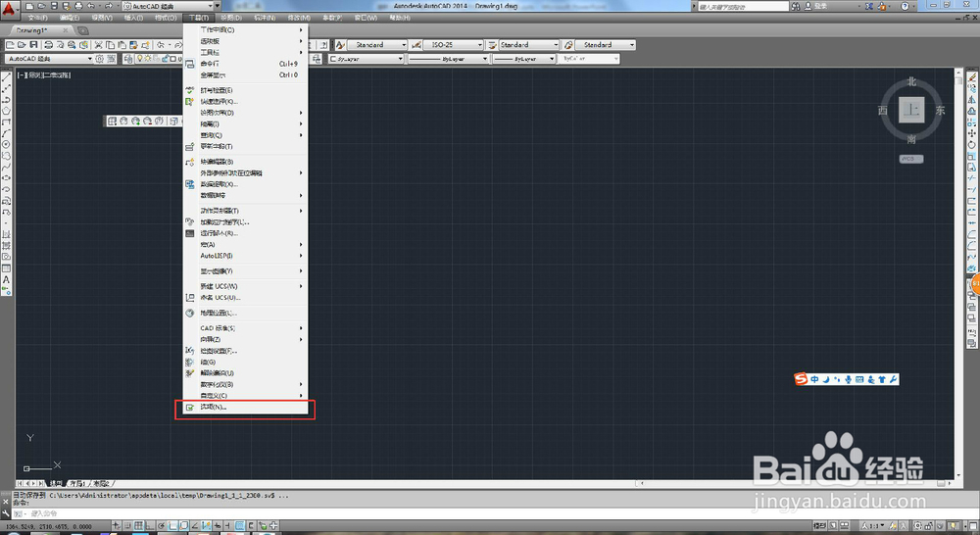This screenshot has height=535, width=980.
Task: Click the vertical scrollbar up arrow
Action: point(958,73)
